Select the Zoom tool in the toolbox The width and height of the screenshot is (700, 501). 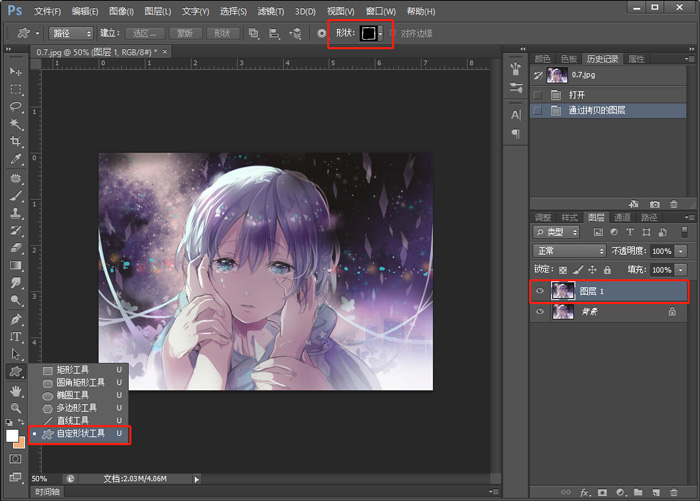[16, 408]
